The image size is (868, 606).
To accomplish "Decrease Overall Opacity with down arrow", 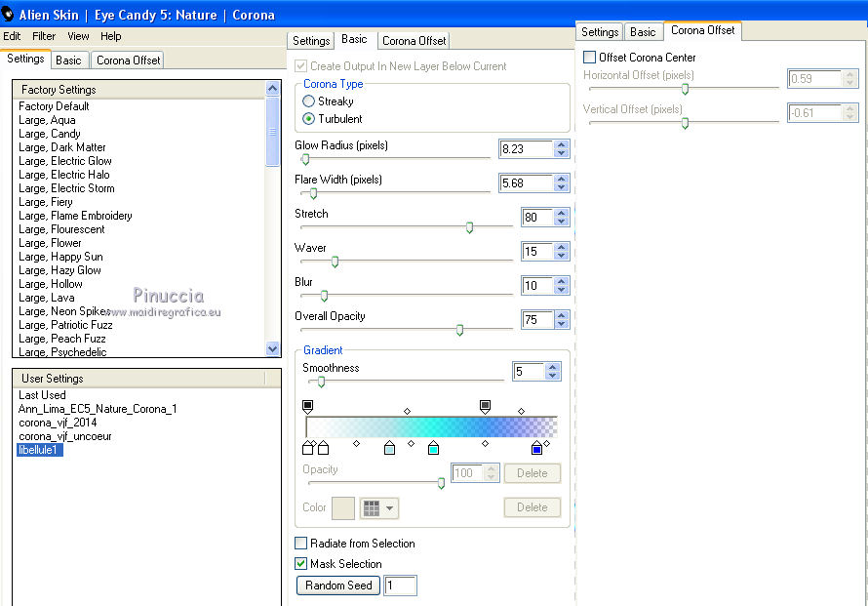I will click(562, 324).
